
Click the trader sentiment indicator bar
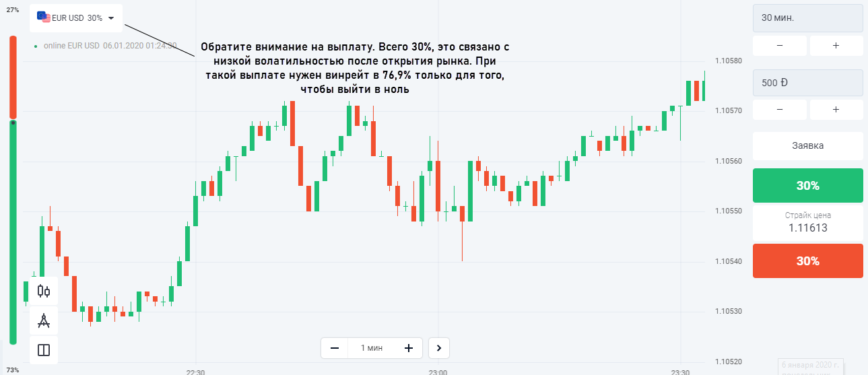click(x=13, y=189)
